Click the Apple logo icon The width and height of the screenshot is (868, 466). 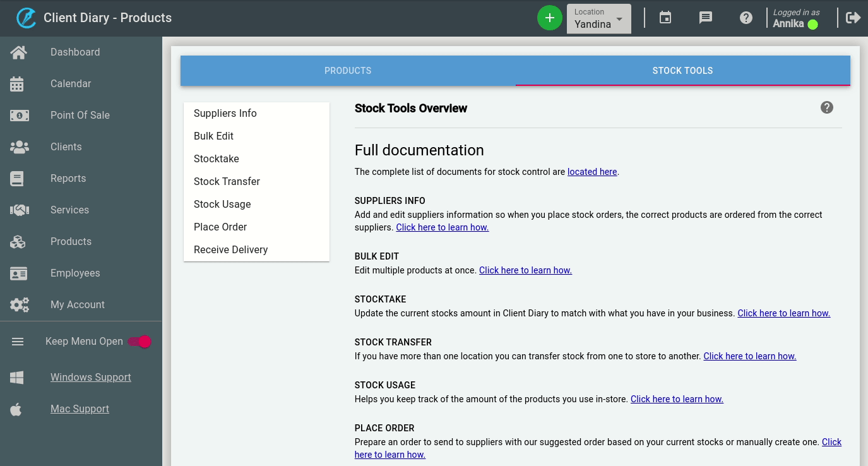(16, 409)
